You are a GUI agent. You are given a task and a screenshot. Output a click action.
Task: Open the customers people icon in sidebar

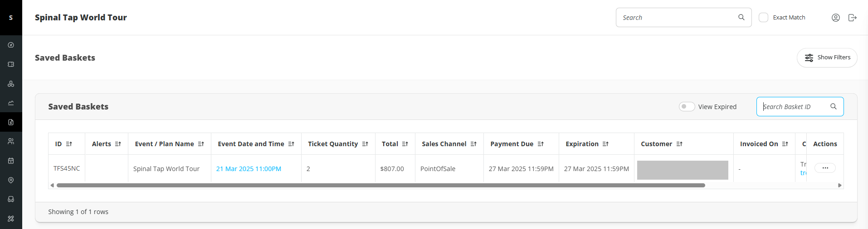point(11,141)
